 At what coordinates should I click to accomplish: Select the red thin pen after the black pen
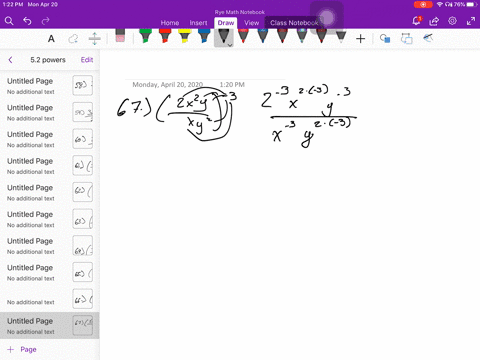coord(243,36)
